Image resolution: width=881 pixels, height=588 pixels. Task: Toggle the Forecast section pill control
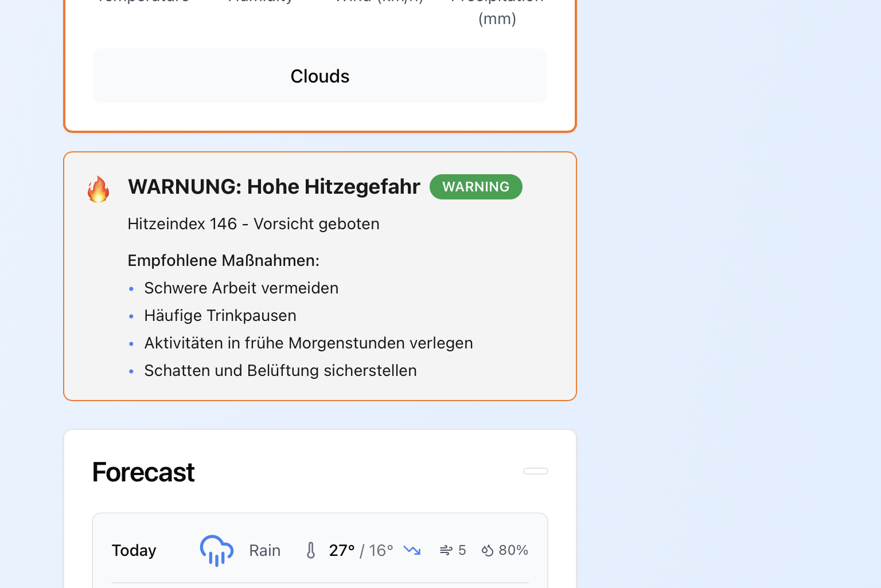pos(535,471)
